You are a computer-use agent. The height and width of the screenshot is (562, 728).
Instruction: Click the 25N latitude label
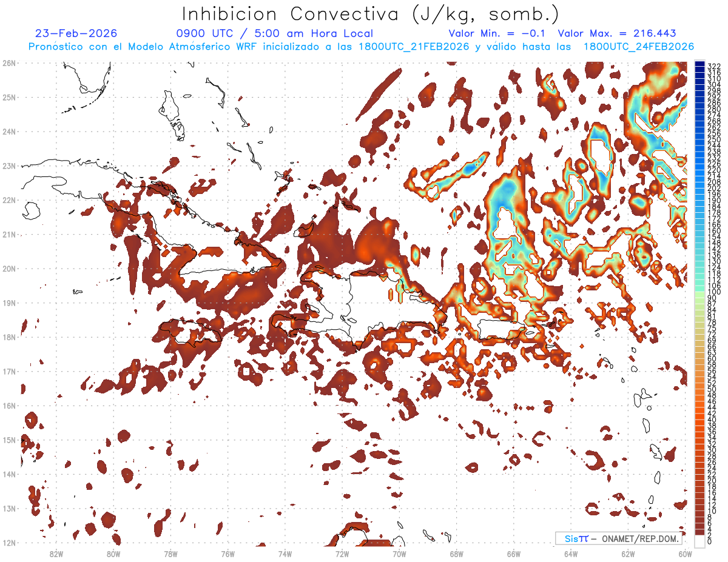pos(8,97)
